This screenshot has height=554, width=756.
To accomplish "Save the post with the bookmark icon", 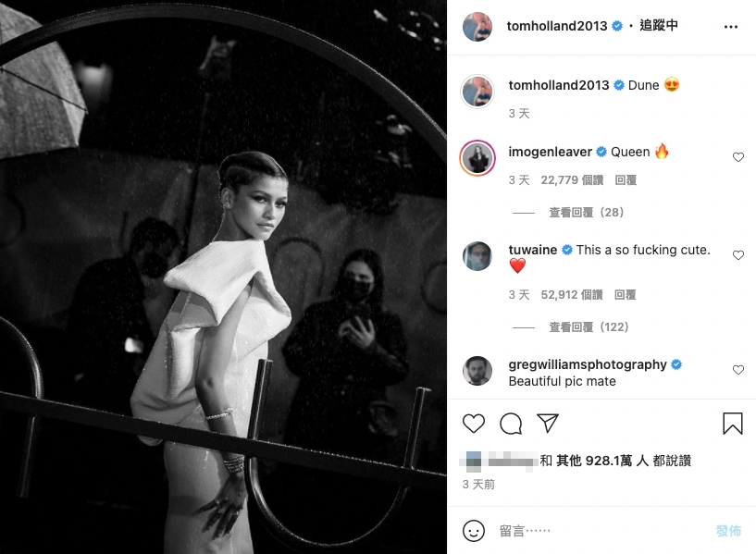I will pos(732,424).
